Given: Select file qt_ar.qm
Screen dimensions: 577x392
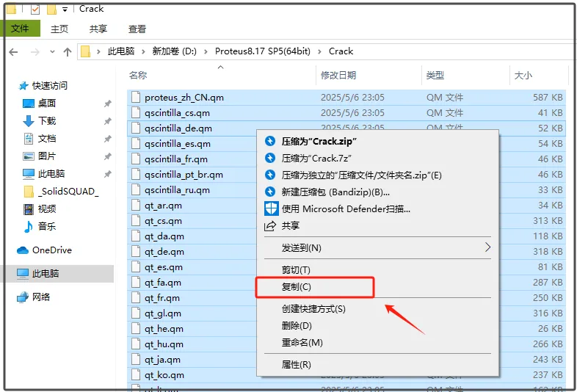Looking at the screenshot, I should tap(163, 206).
